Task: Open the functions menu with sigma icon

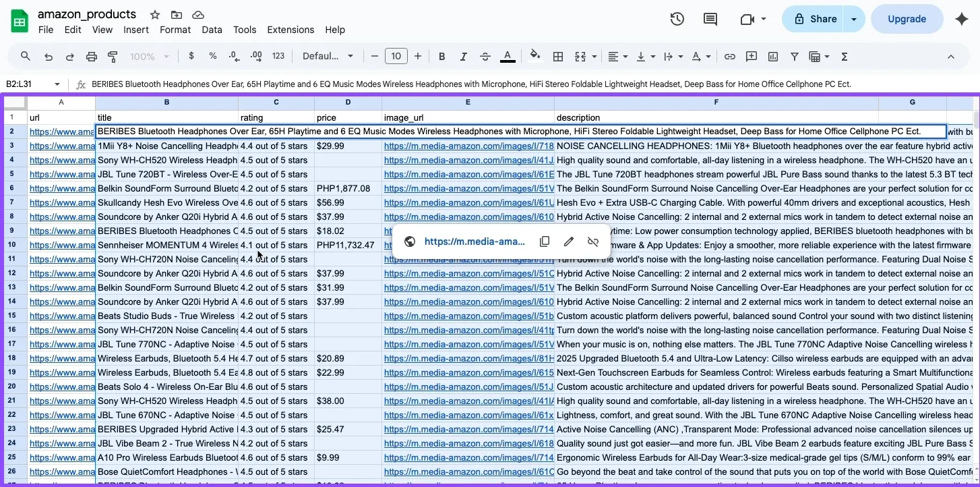Action: pos(845,56)
